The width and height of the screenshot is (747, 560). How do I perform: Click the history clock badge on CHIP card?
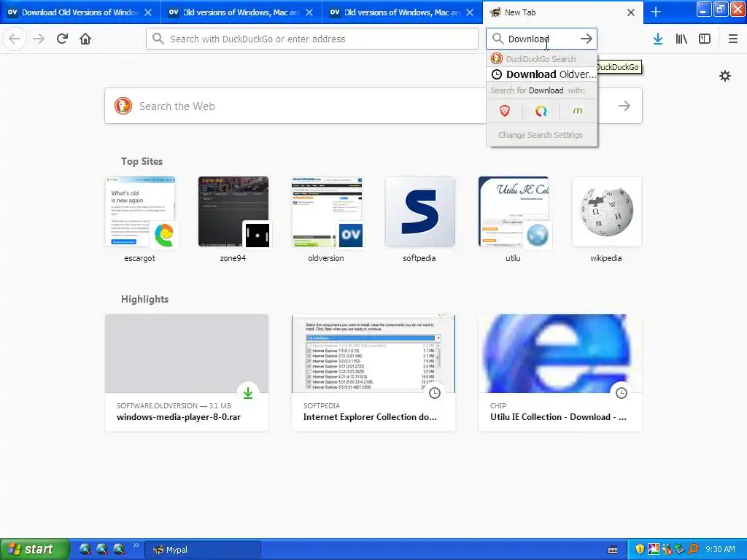[x=622, y=393]
